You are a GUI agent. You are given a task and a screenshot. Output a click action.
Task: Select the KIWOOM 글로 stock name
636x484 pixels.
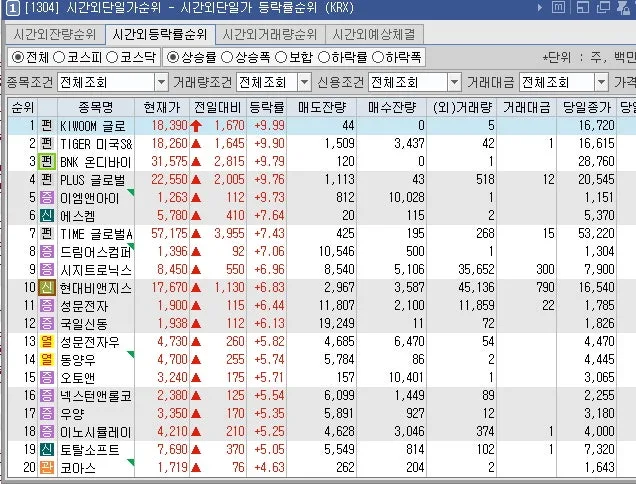coord(93,126)
